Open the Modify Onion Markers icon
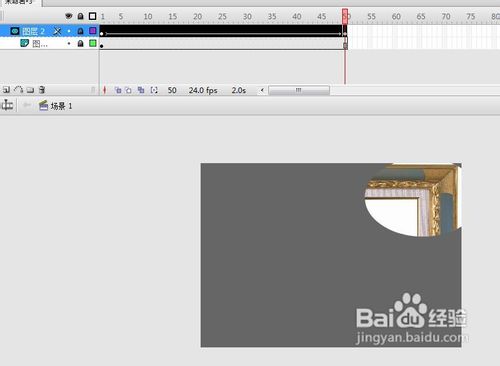 point(154,90)
